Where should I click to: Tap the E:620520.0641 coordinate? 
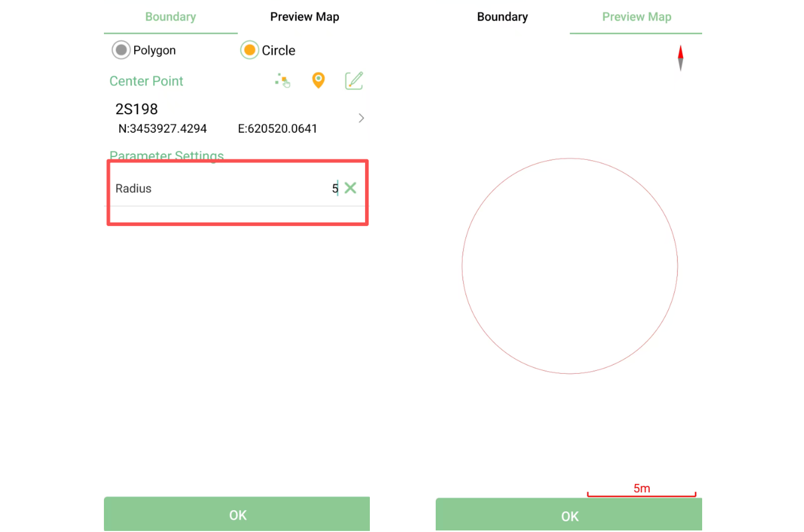(277, 129)
